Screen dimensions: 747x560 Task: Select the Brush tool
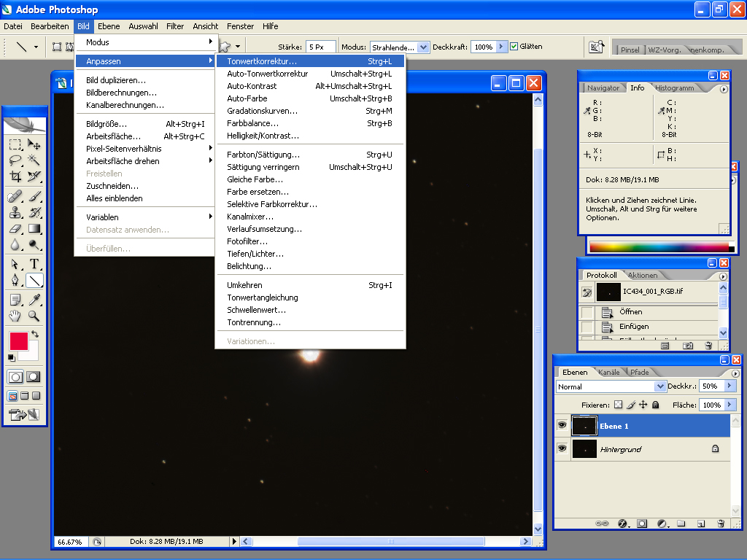[34, 196]
